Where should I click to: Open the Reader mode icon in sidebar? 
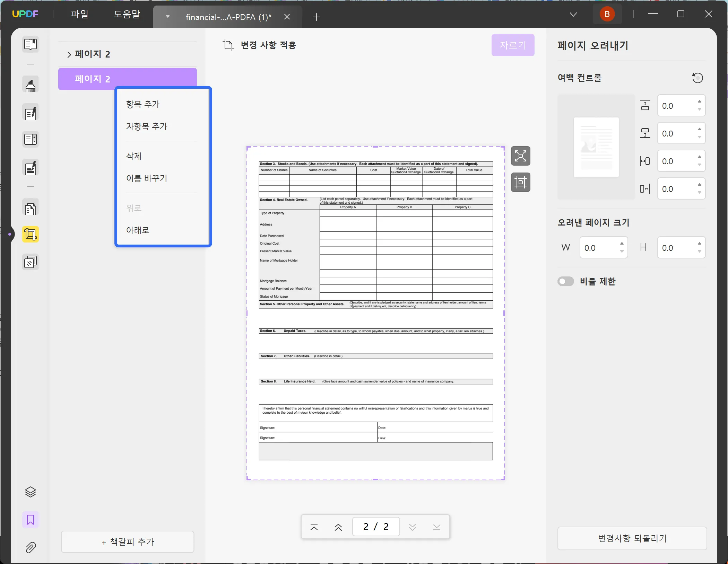pos(31,44)
